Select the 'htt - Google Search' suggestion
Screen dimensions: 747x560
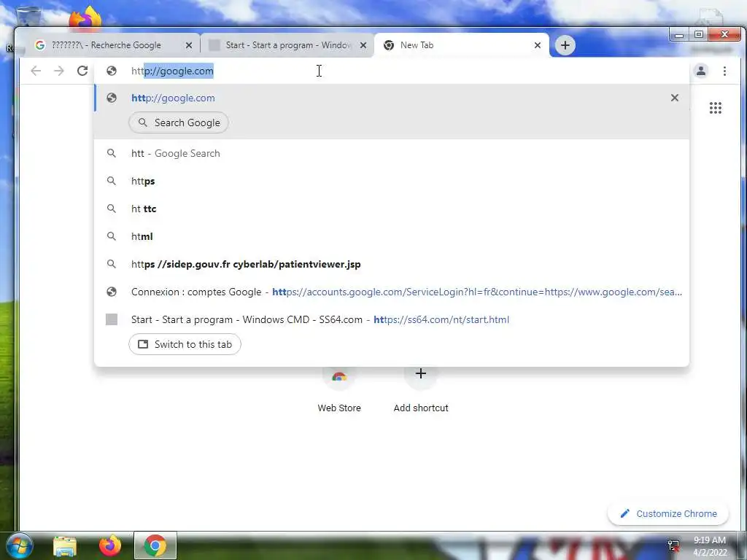pos(392,153)
